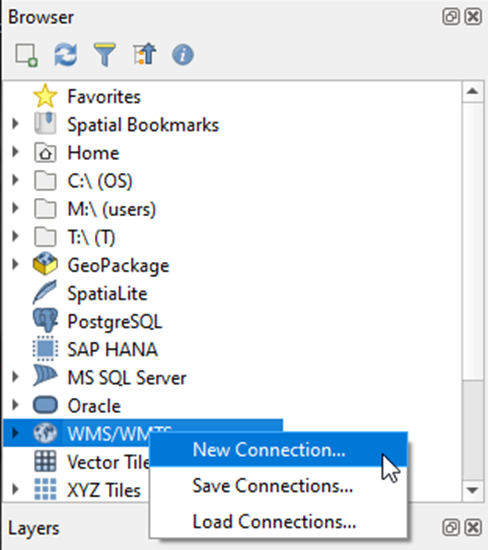Click the Collapse All tree icon

point(145,54)
